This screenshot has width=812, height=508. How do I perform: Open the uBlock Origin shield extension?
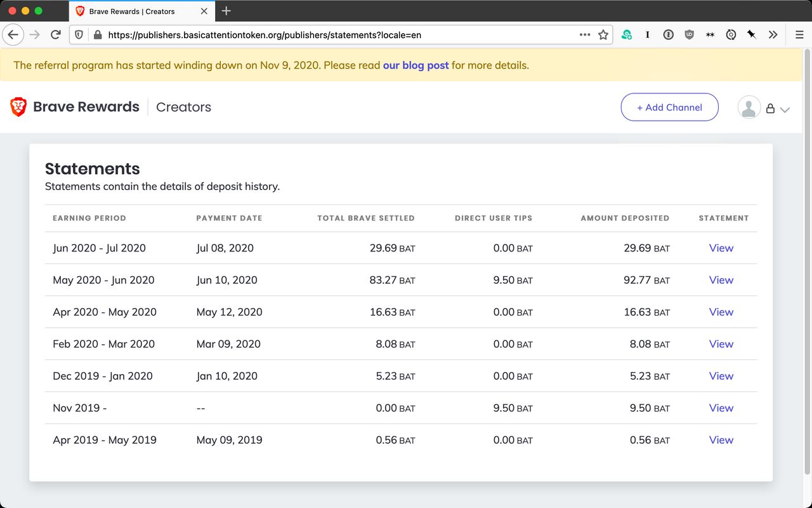click(689, 35)
